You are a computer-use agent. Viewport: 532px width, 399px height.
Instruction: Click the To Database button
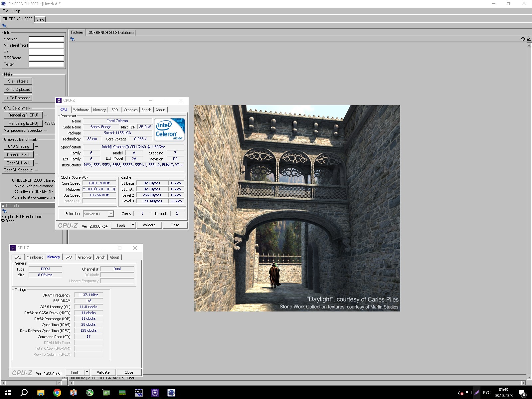(18, 98)
